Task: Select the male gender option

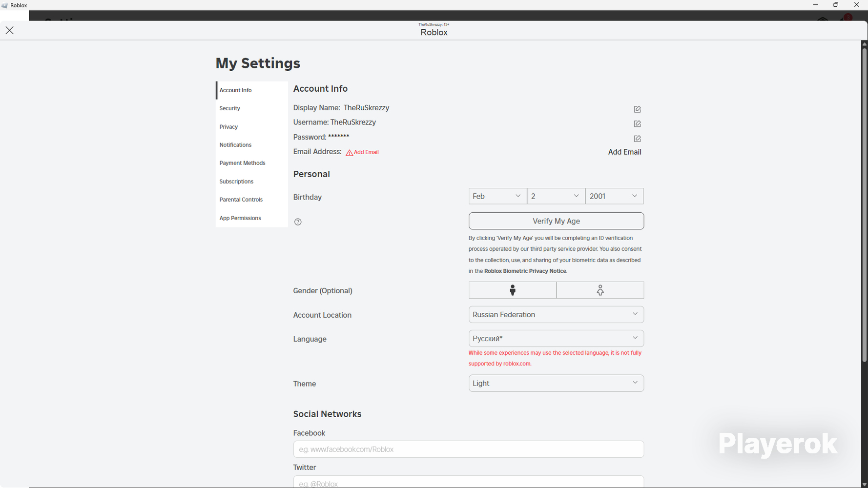Action: 512,290
